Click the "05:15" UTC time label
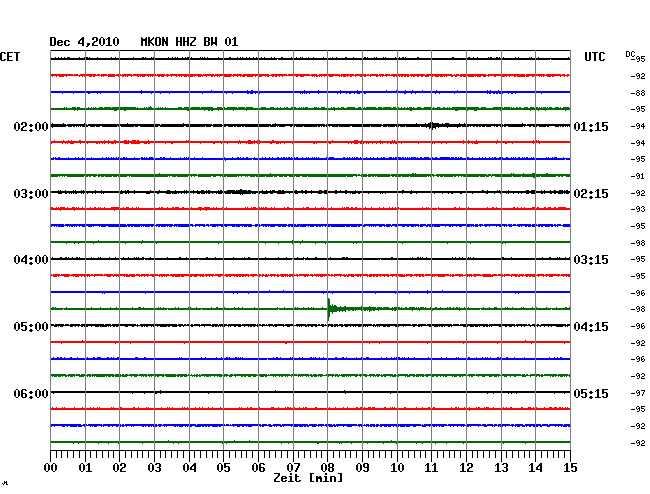650x494 pixels. point(591,393)
